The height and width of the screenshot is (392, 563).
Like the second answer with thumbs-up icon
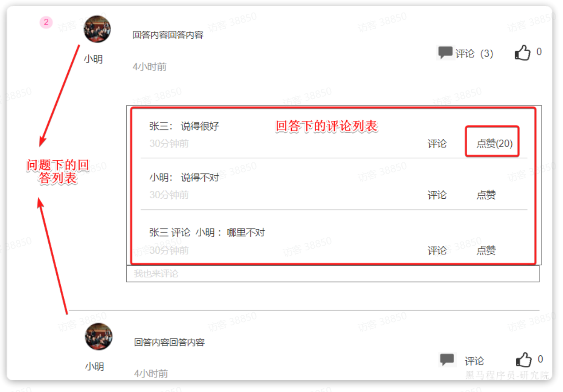pyautogui.click(x=523, y=360)
